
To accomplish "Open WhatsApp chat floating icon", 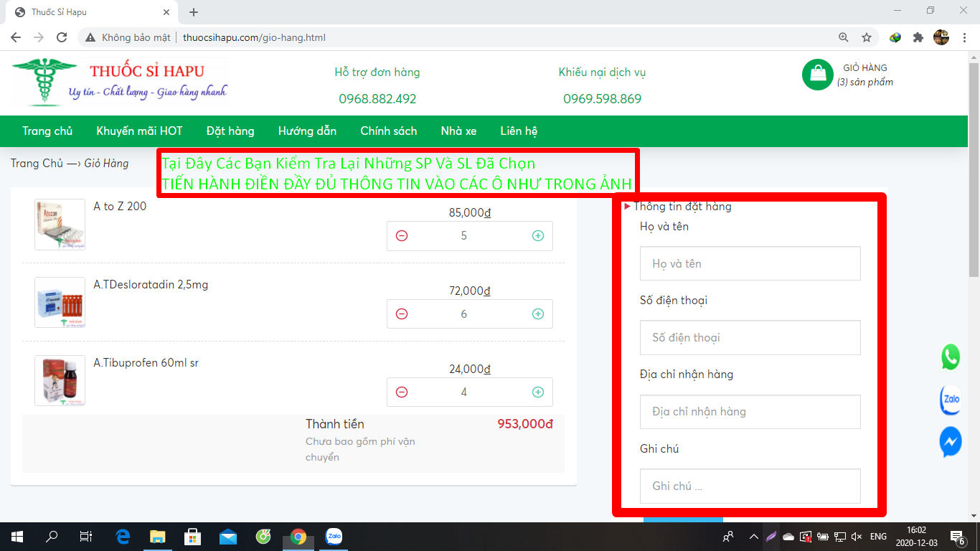I will click(x=951, y=357).
